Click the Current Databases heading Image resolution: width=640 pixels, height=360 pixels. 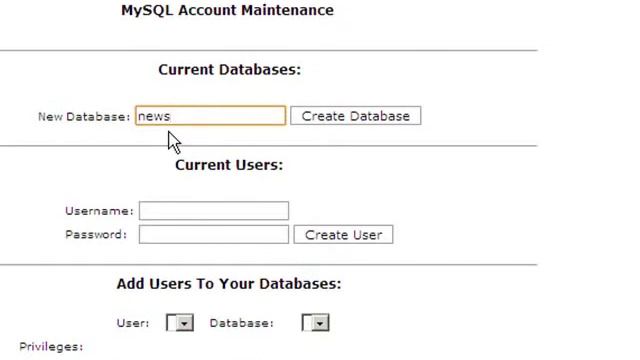pyautogui.click(x=229, y=70)
